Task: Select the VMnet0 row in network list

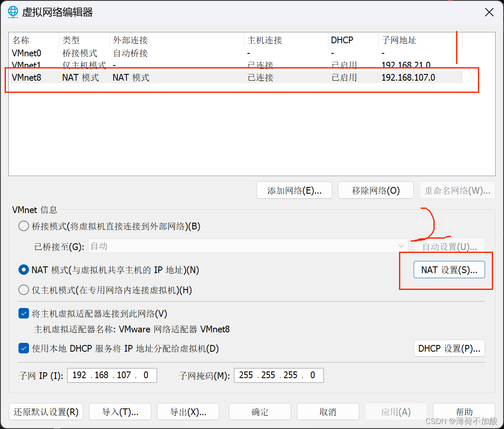Action: [237, 53]
